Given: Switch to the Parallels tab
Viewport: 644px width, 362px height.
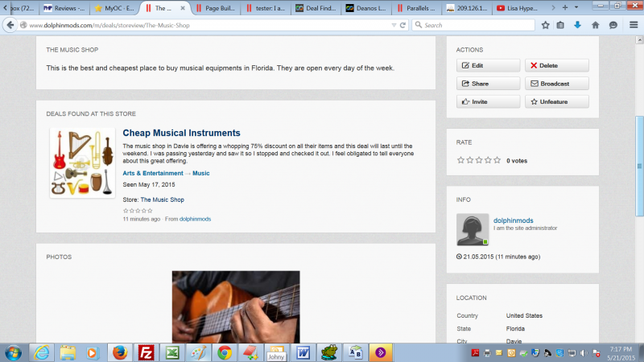Looking at the screenshot, I should [x=416, y=8].
